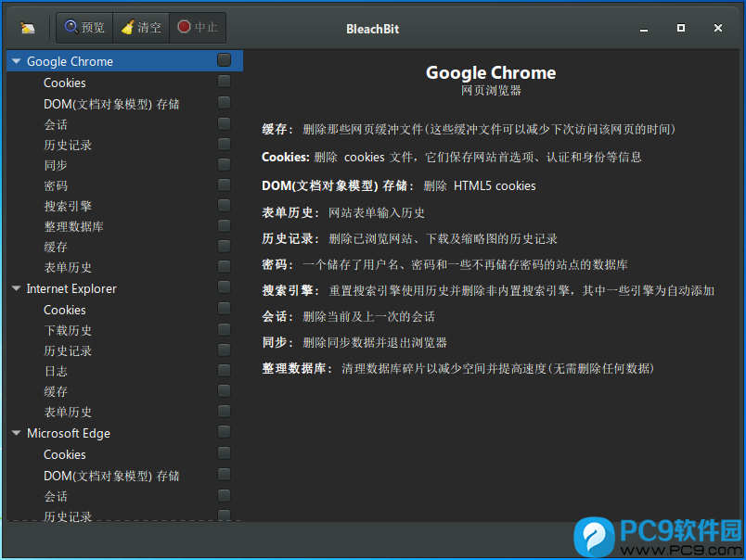Select the Internet Explorer tree row
The width and height of the screenshot is (746, 560).
pyautogui.click(x=71, y=288)
